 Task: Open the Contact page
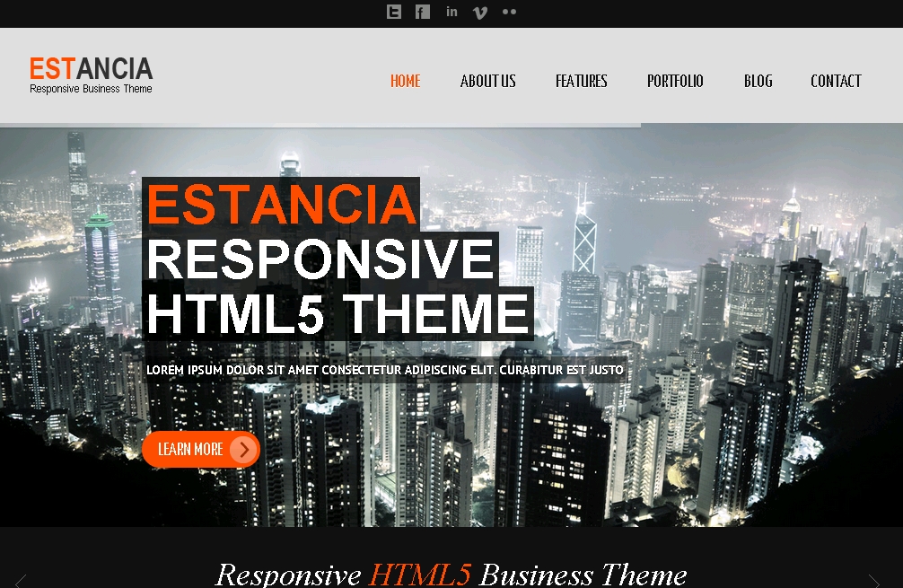[x=836, y=81]
